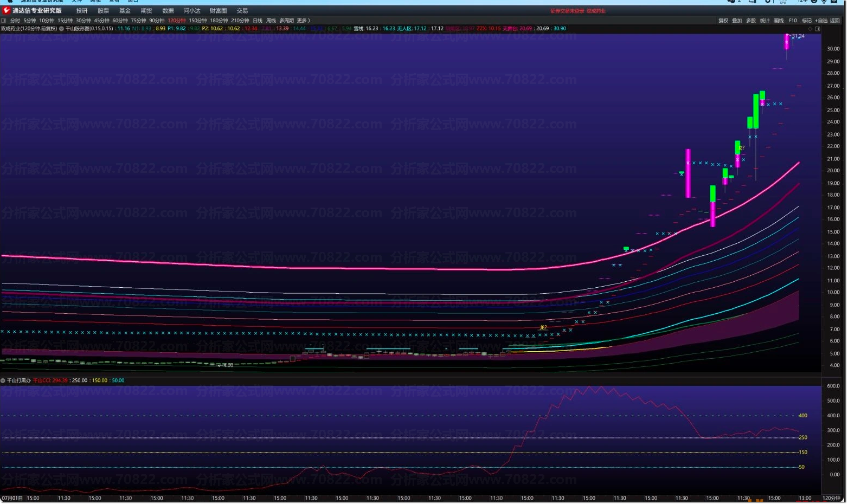Select the 75分钟 period
848x504 pixels.
(139, 21)
